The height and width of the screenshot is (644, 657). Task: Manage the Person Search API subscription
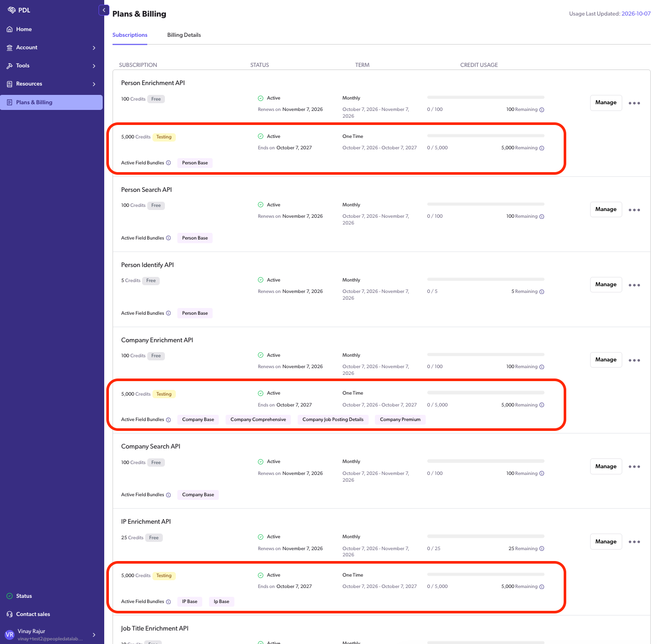pos(606,209)
